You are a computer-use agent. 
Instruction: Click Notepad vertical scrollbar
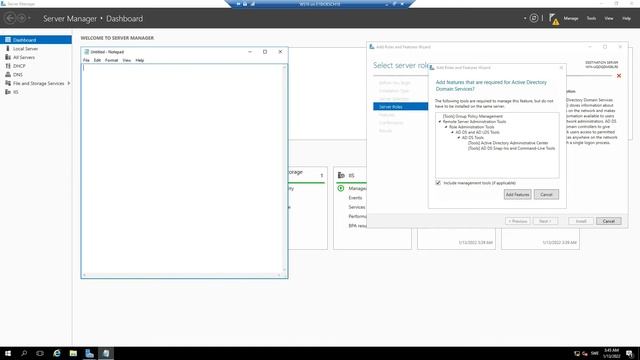[284, 169]
